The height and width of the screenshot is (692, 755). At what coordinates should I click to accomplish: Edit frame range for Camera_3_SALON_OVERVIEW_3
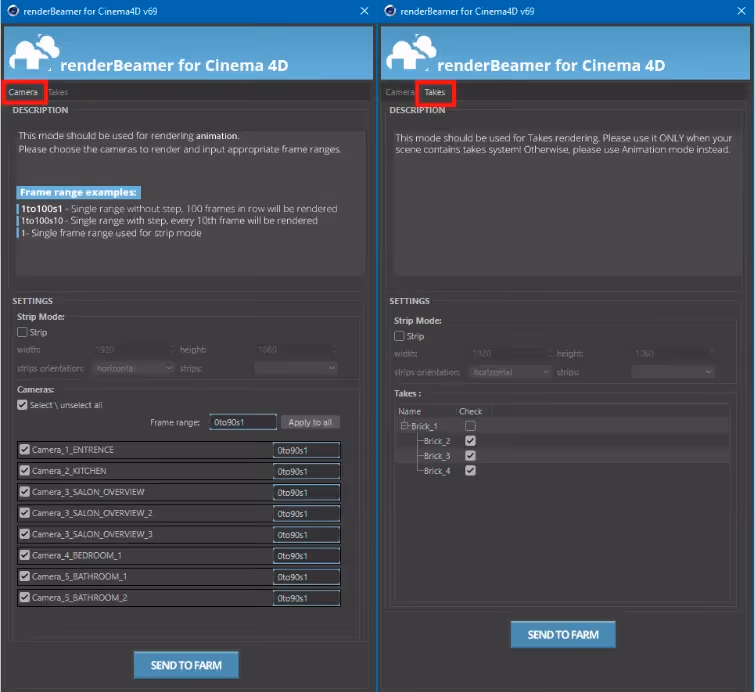(307, 535)
